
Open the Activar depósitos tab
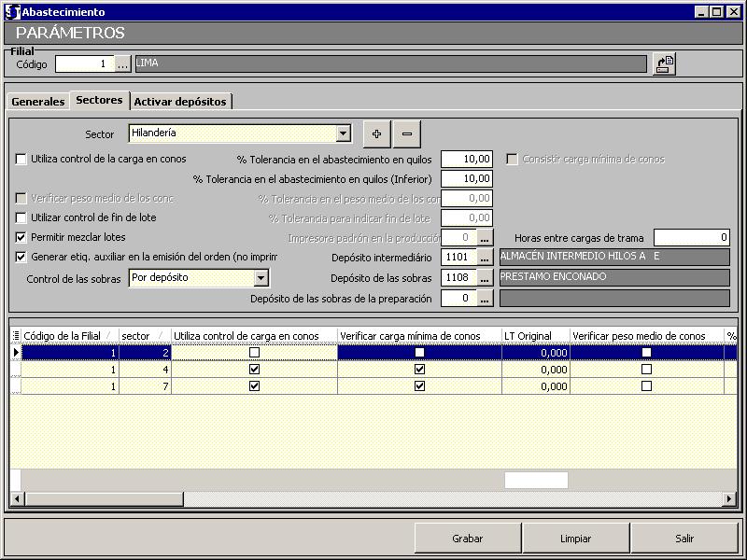(x=179, y=102)
